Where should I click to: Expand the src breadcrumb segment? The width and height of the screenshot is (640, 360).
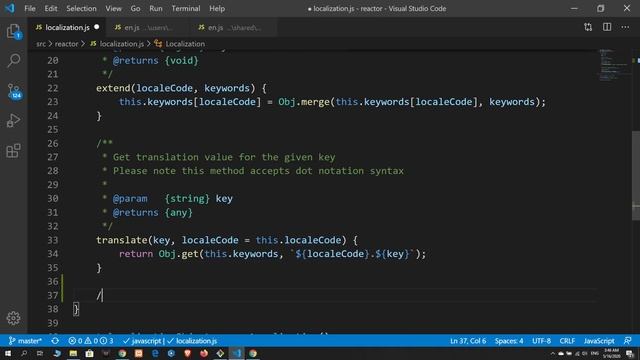[41, 44]
